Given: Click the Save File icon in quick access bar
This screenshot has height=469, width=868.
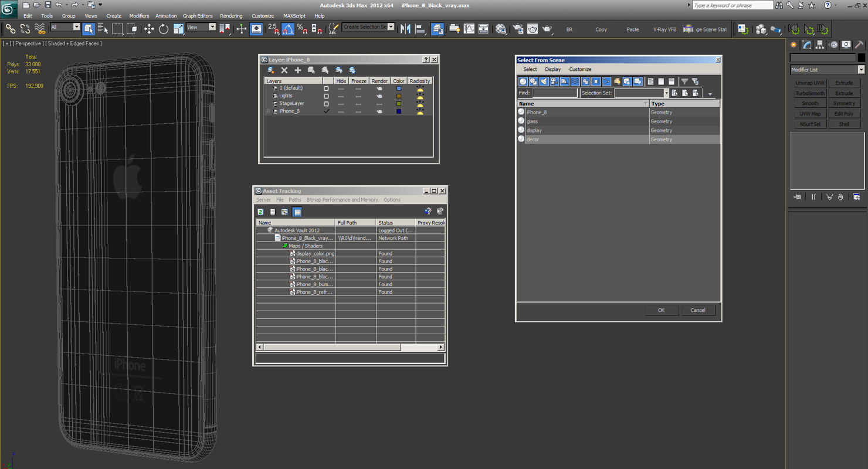Looking at the screenshot, I should tap(48, 5).
